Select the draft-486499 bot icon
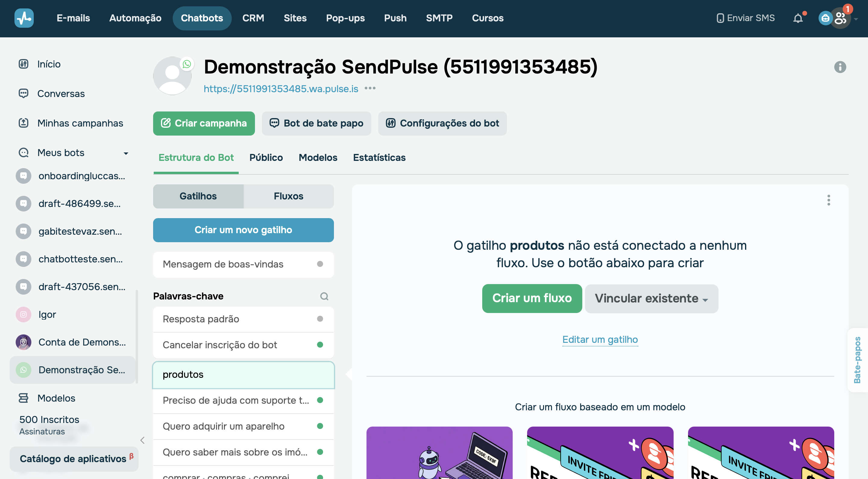The height and width of the screenshot is (479, 868). pos(23,203)
